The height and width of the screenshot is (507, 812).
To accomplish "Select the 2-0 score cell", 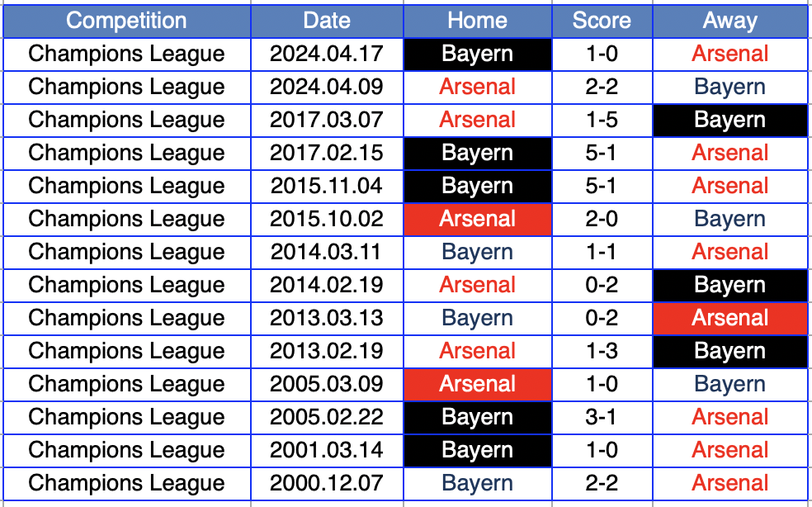I will pos(602,219).
